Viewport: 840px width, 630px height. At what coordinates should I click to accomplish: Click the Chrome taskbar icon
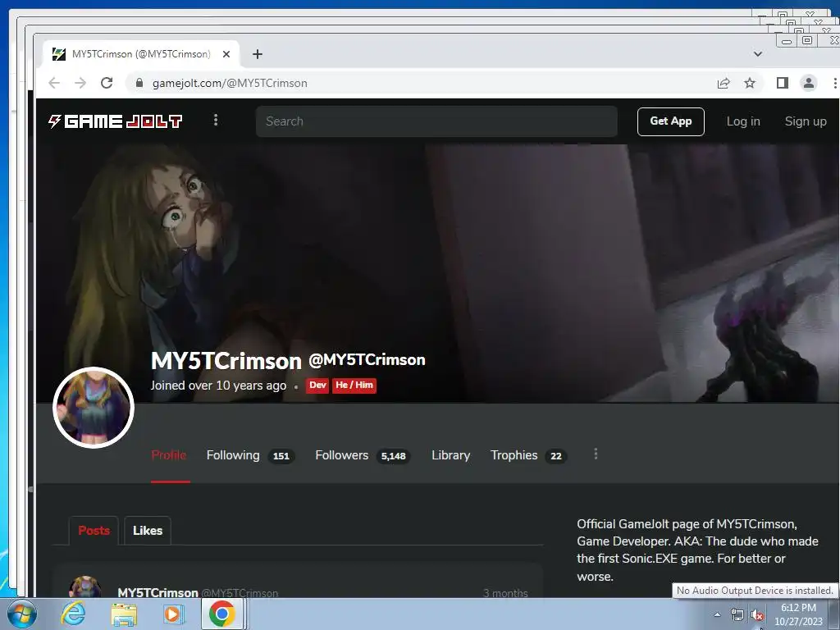(222, 614)
